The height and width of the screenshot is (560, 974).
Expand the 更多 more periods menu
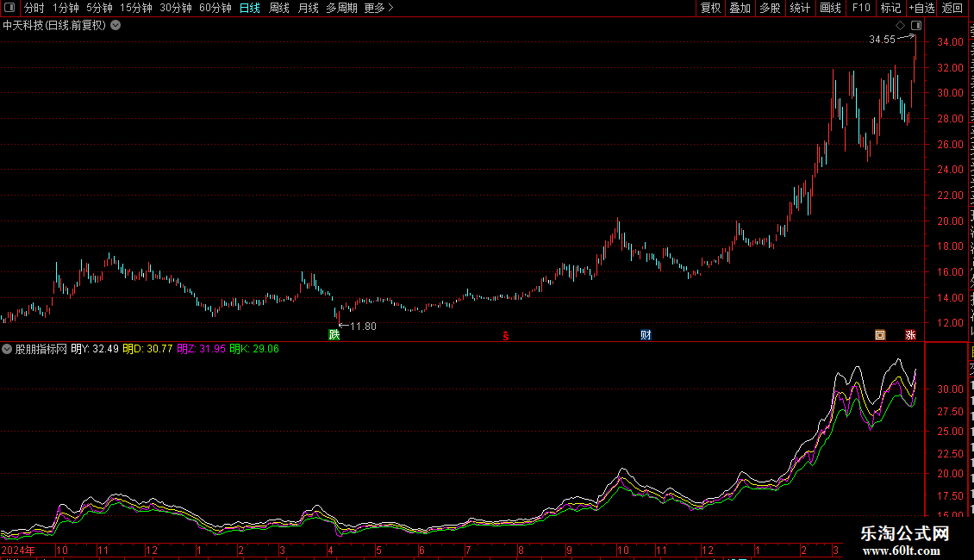pyautogui.click(x=378, y=8)
